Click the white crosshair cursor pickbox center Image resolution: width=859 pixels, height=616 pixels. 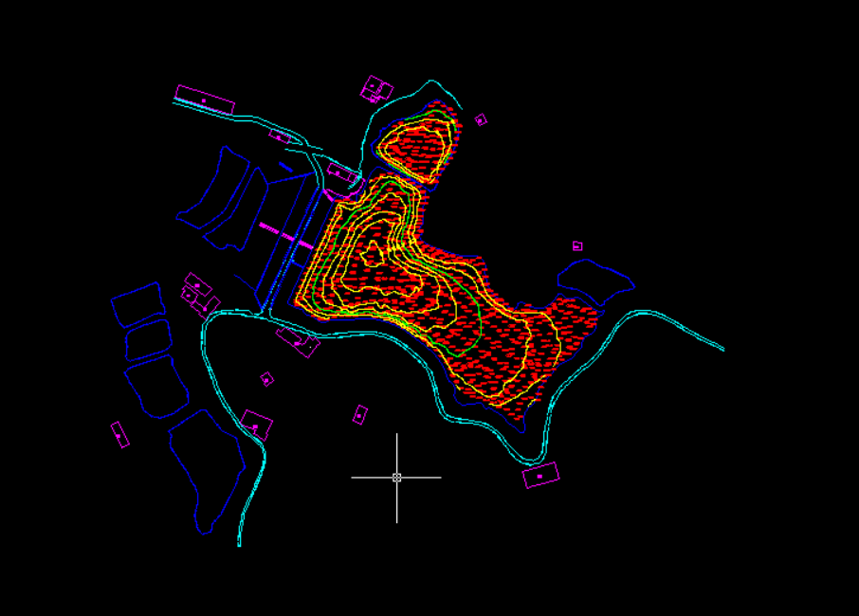[x=396, y=478]
